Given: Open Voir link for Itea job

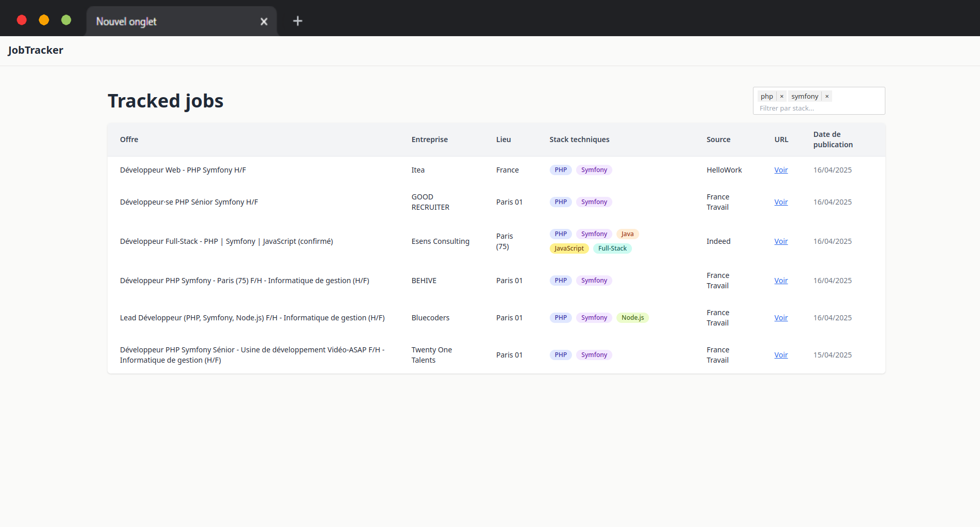Looking at the screenshot, I should point(781,170).
